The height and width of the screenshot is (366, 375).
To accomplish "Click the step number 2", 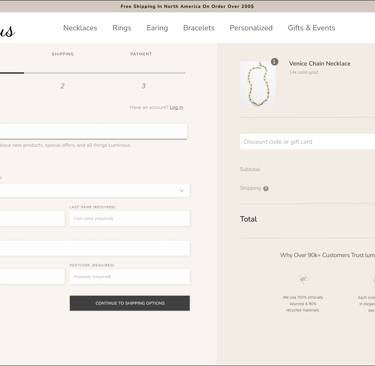I will (x=62, y=86).
